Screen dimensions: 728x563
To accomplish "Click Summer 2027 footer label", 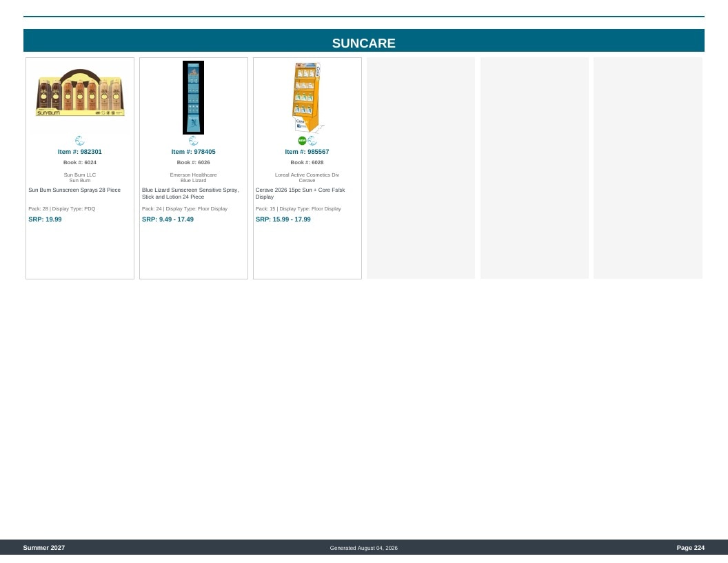I will [44, 548].
